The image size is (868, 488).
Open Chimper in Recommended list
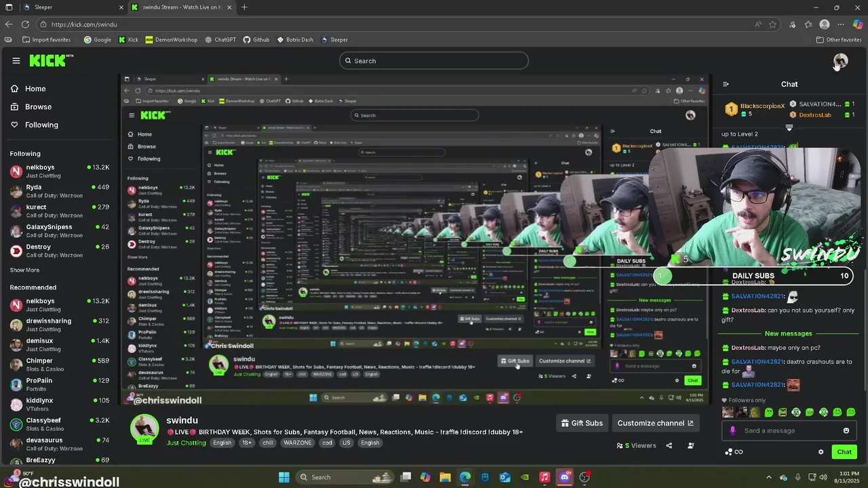[60, 365]
